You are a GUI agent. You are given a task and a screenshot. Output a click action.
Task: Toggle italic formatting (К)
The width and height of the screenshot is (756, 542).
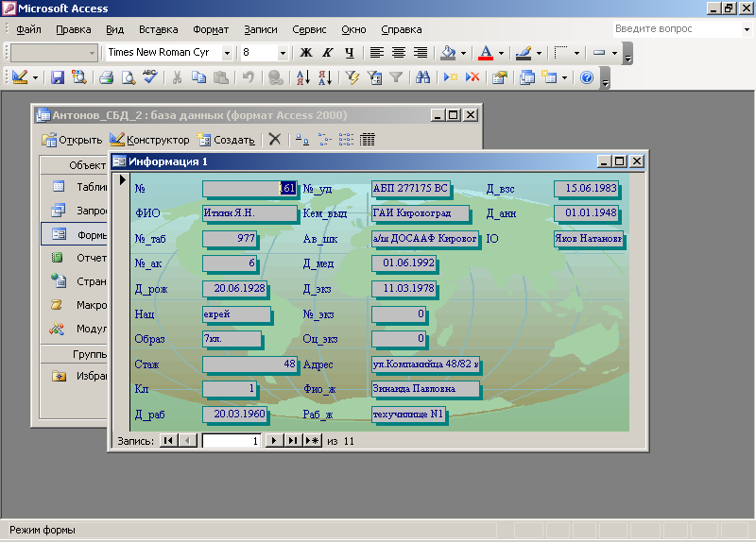[327, 53]
